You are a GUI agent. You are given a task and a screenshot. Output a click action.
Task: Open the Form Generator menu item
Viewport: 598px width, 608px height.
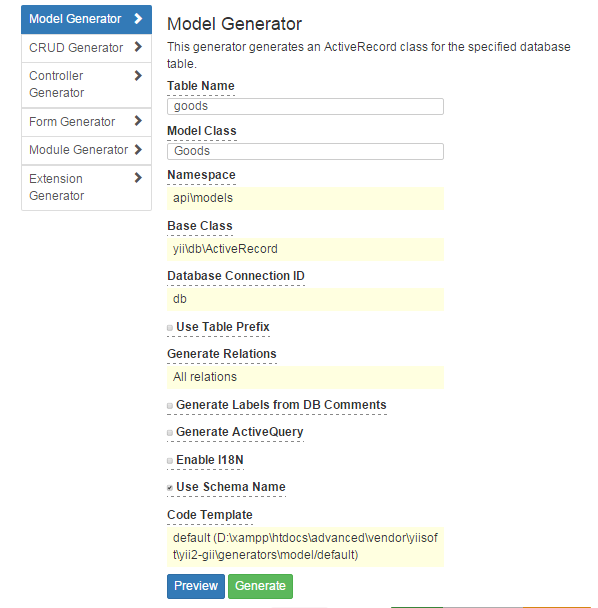point(86,122)
